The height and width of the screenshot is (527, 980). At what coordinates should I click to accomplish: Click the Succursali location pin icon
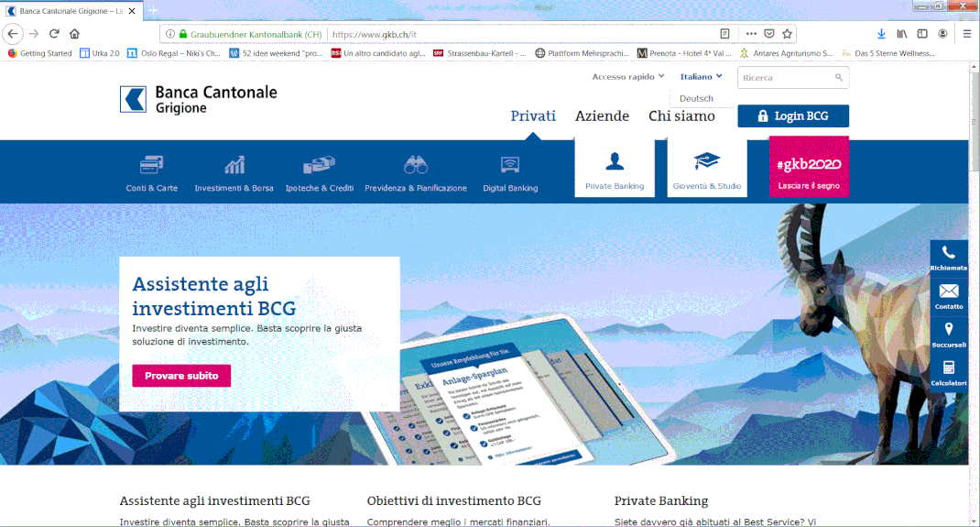pyautogui.click(x=949, y=329)
